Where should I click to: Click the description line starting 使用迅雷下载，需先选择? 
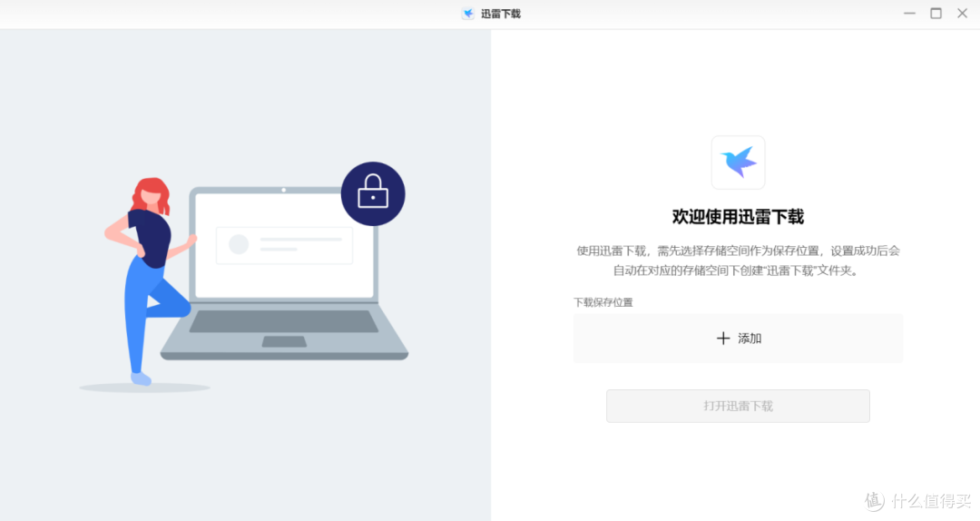(738, 251)
